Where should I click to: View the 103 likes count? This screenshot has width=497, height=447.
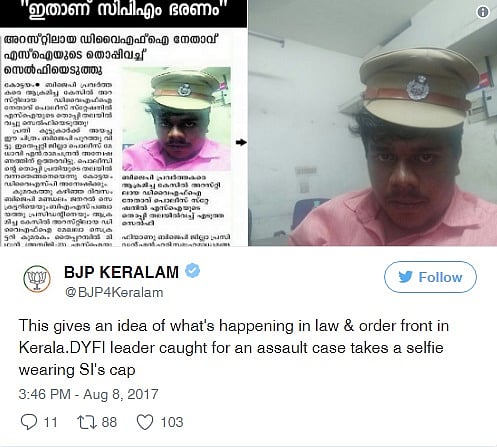(x=172, y=422)
